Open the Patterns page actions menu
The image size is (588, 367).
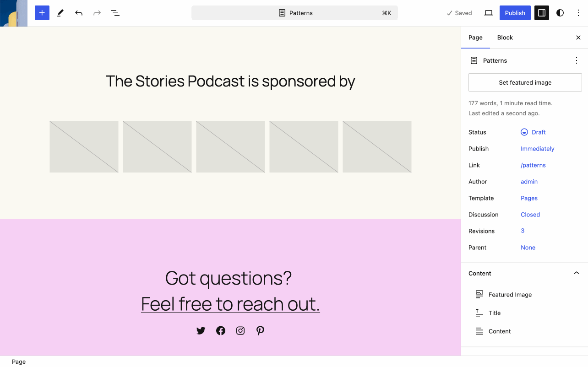click(x=576, y=60)
